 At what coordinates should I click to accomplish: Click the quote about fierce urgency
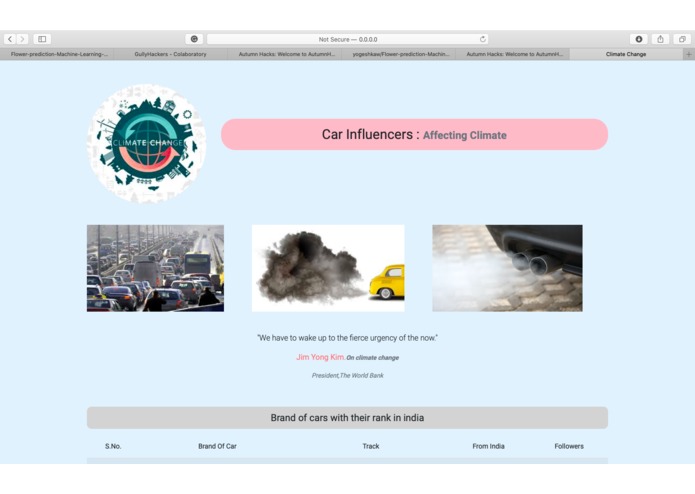348,338
